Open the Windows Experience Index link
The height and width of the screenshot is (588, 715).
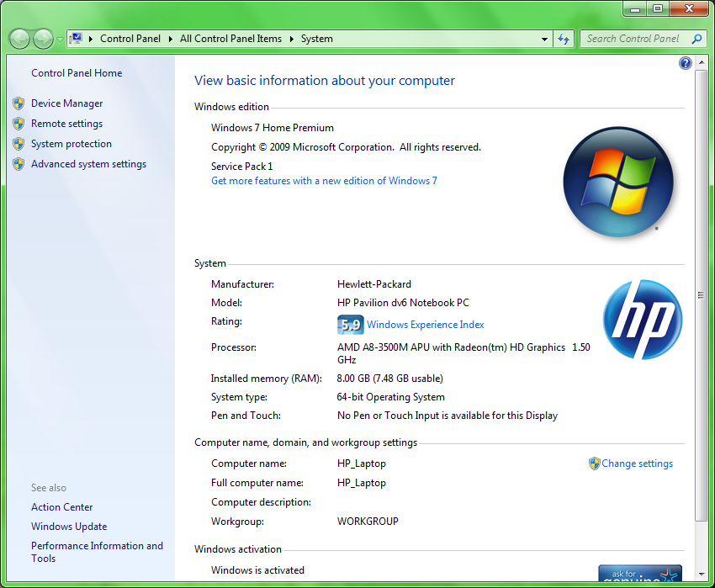(x=425, y=325)
